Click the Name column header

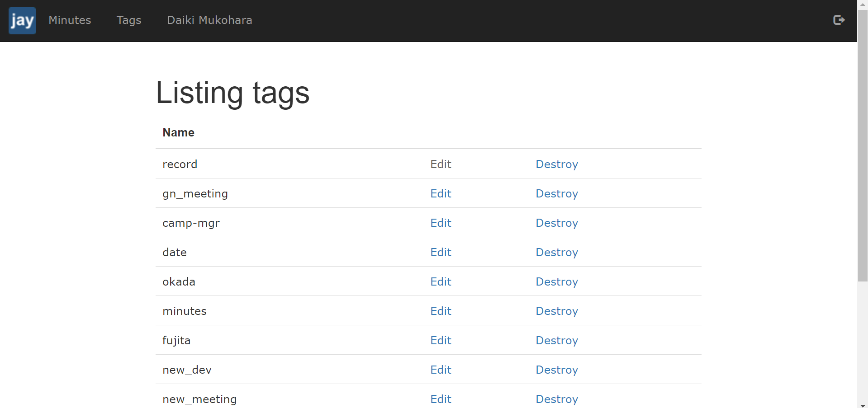pos(178,133)
